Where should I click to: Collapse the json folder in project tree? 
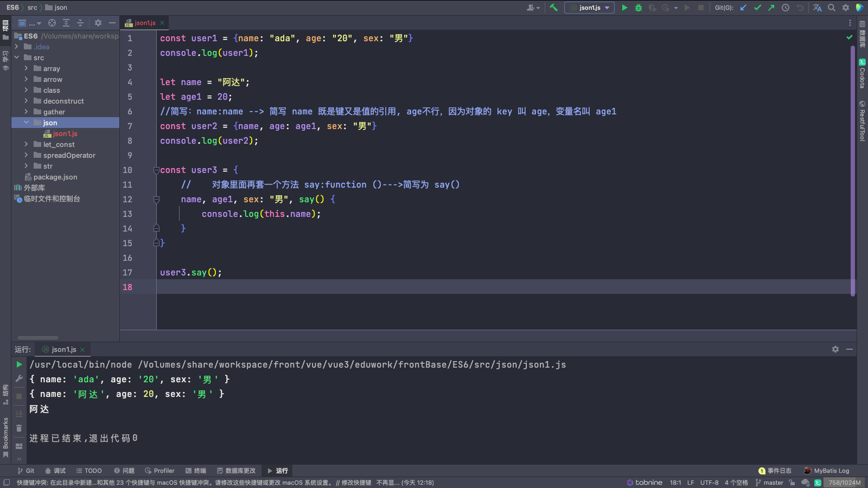tap(25, 123)
